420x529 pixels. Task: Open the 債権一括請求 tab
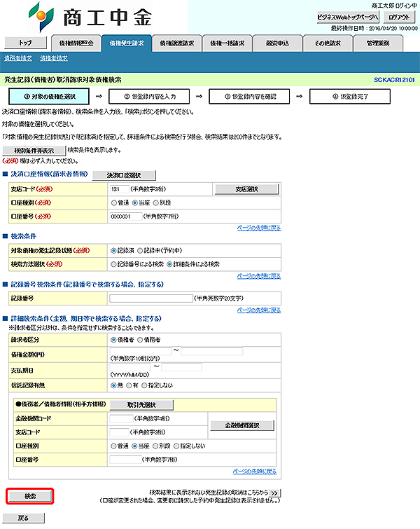coord(227,43)
